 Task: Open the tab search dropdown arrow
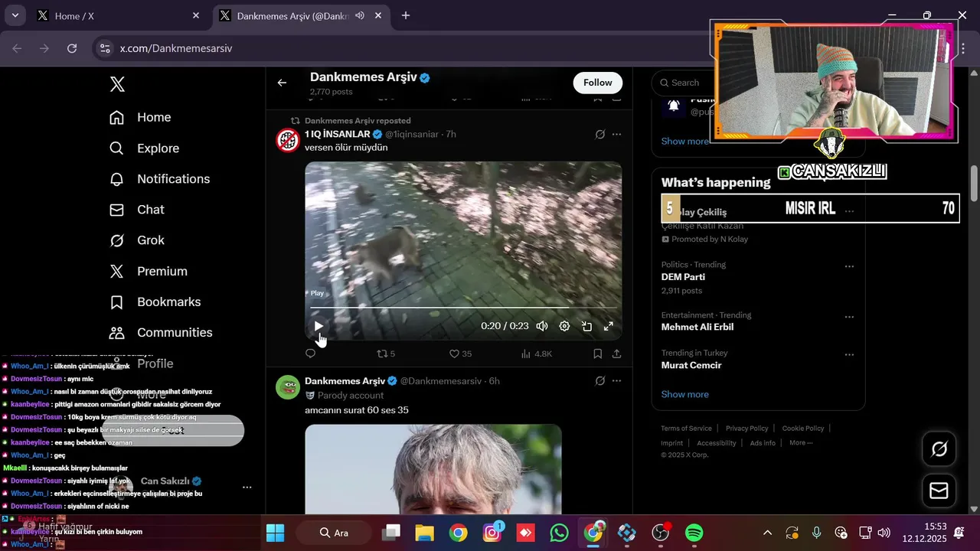coord(15,15)
